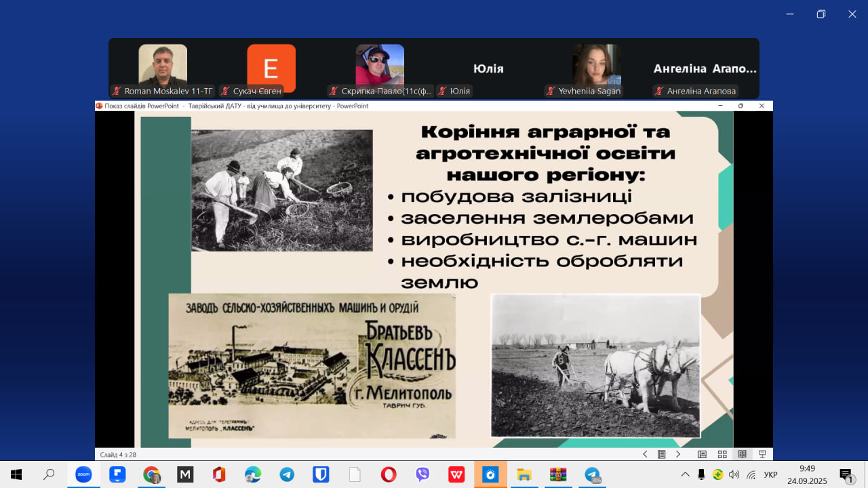Open WinRAR from the taskbar
The height and width of the screenshot is (488, 868).
pos(558,474)
